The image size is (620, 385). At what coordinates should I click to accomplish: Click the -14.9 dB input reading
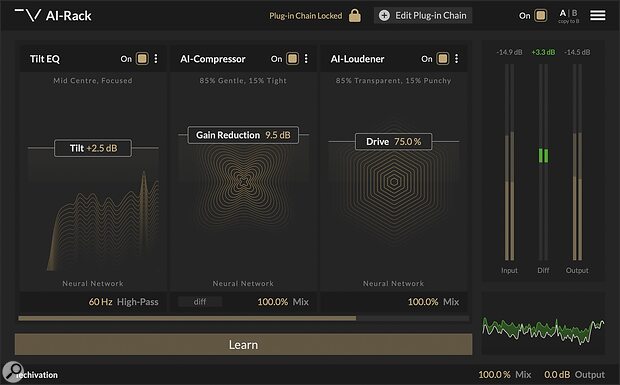click(509, 52)
